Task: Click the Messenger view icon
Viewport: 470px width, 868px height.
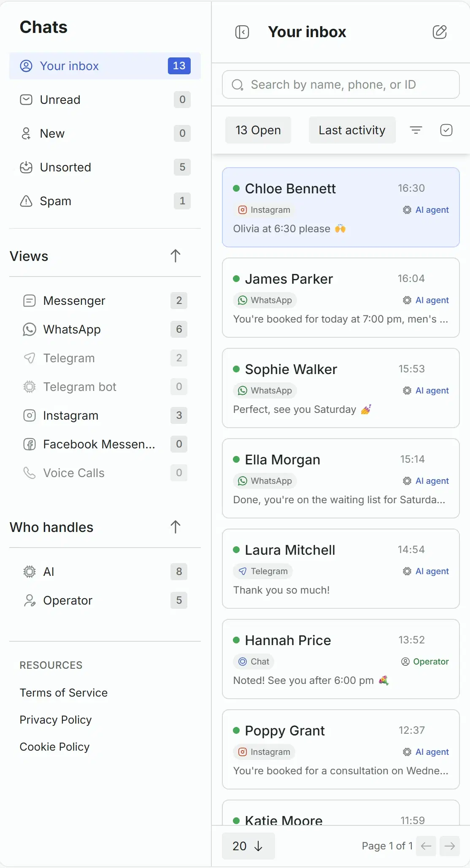Action: [30, 301]
